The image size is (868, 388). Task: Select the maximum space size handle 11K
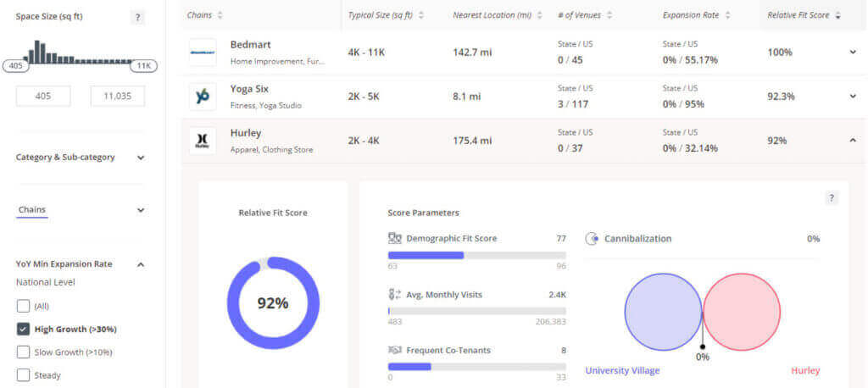(x=144, y=66)
